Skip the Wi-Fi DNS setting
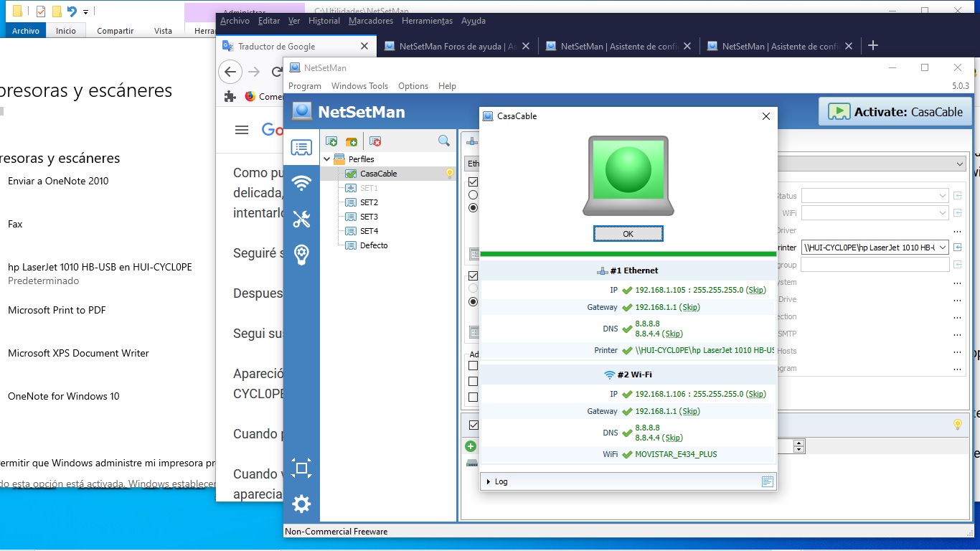This screenshot has height=551, width=980. click(x=672, y=438)
